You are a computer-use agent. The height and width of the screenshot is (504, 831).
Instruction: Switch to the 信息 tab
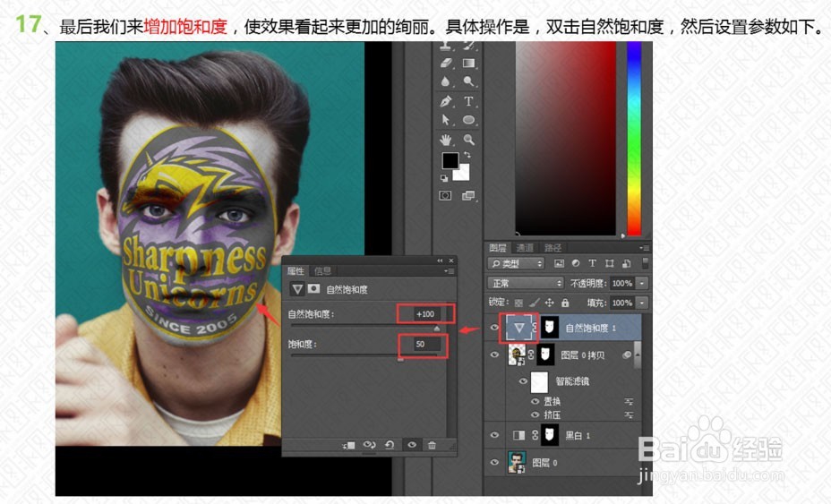322,271
